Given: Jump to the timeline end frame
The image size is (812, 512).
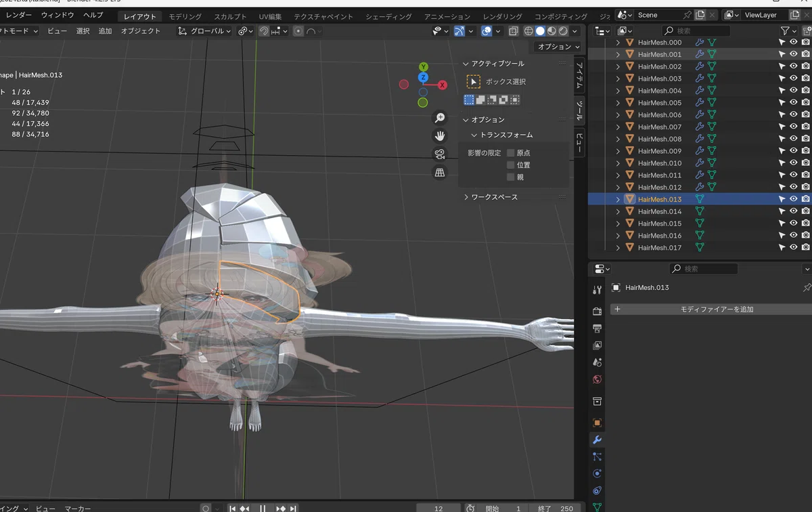Looking at the screenshot, I should click(x=293, y=509).
